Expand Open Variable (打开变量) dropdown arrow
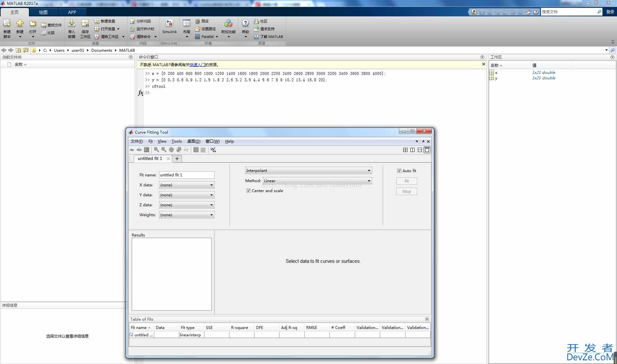This screenshot has width=617, height=364. (x=118, y=29)
